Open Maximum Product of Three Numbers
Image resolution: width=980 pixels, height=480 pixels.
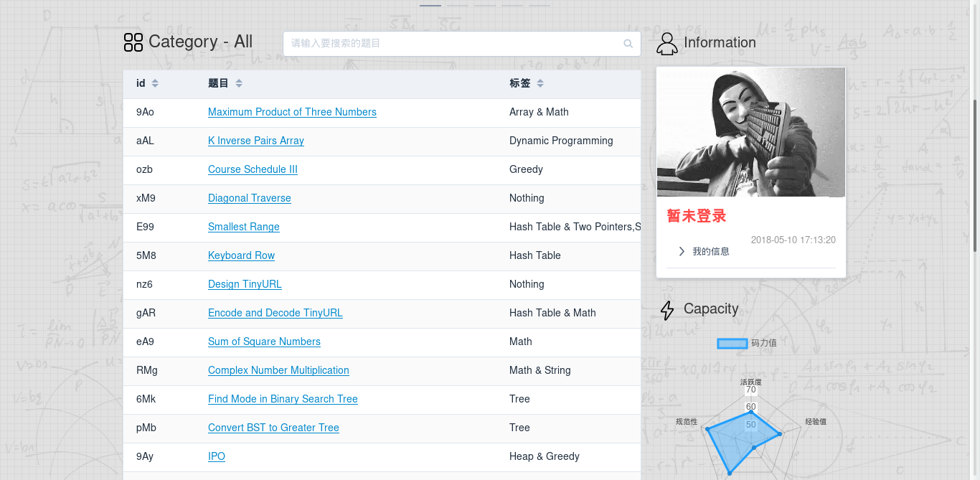point(292,112)
